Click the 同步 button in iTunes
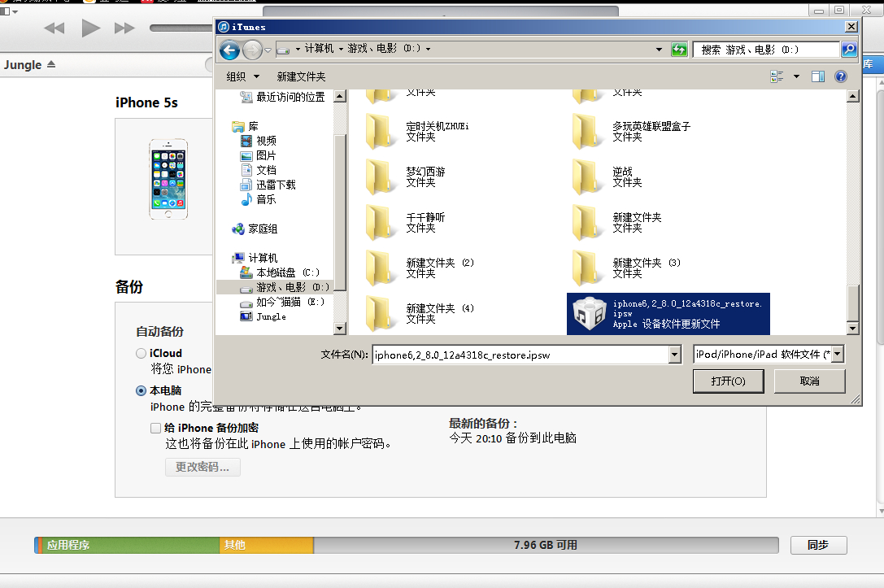Image resolution: width=884 pixels, height=588 pixels. click(x=818, y=545)
